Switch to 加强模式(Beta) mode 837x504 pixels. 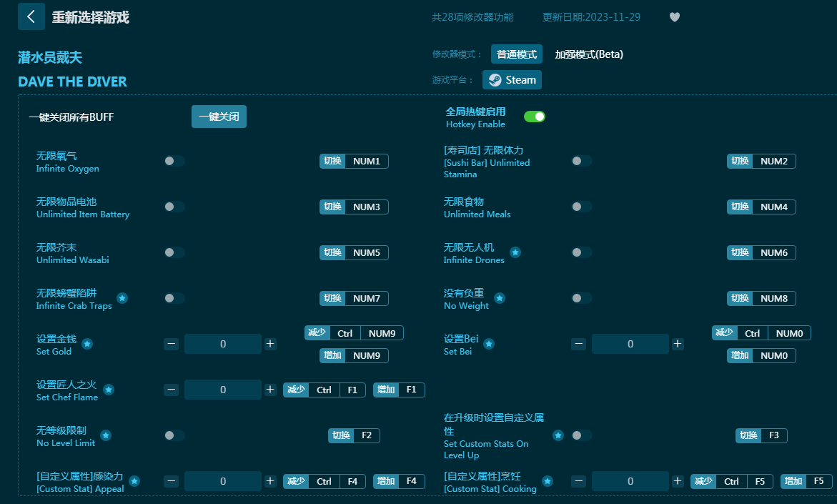tap(589, 54)
